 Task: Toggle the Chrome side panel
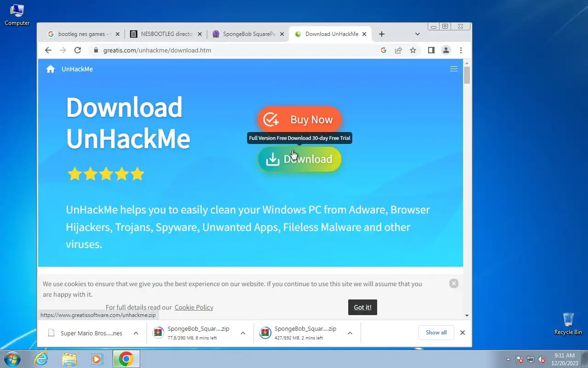pos(431,50)
